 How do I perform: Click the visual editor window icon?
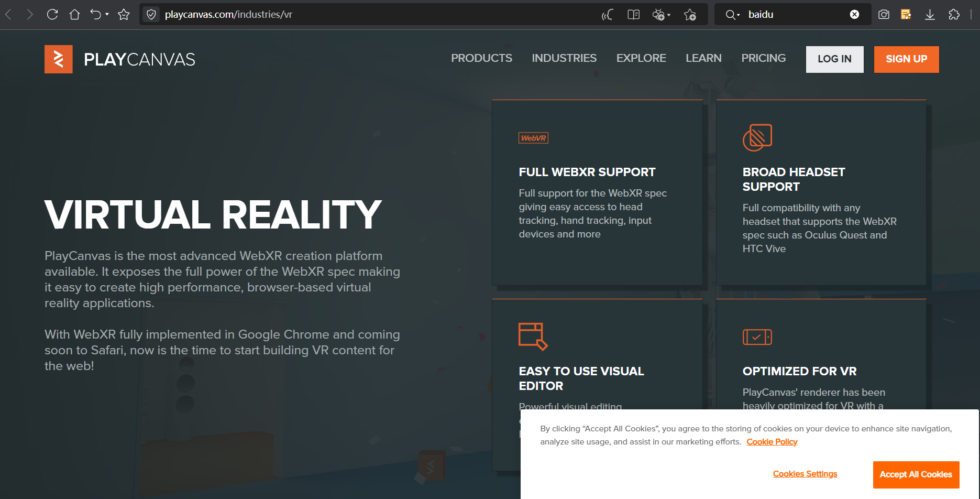(x=533, y=337)
